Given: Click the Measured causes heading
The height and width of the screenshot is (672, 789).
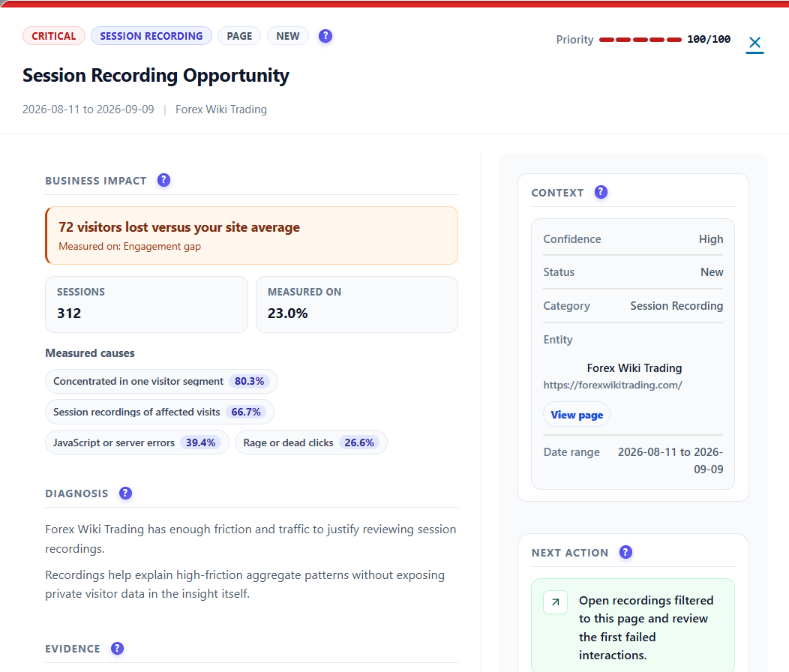Looking at the screenshot, I should tap(90, 353).
